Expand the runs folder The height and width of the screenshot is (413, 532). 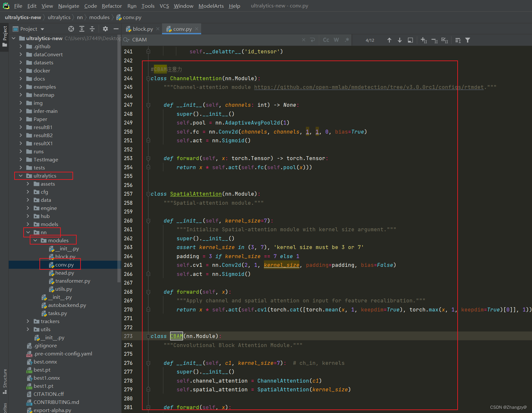click(21, 151)
